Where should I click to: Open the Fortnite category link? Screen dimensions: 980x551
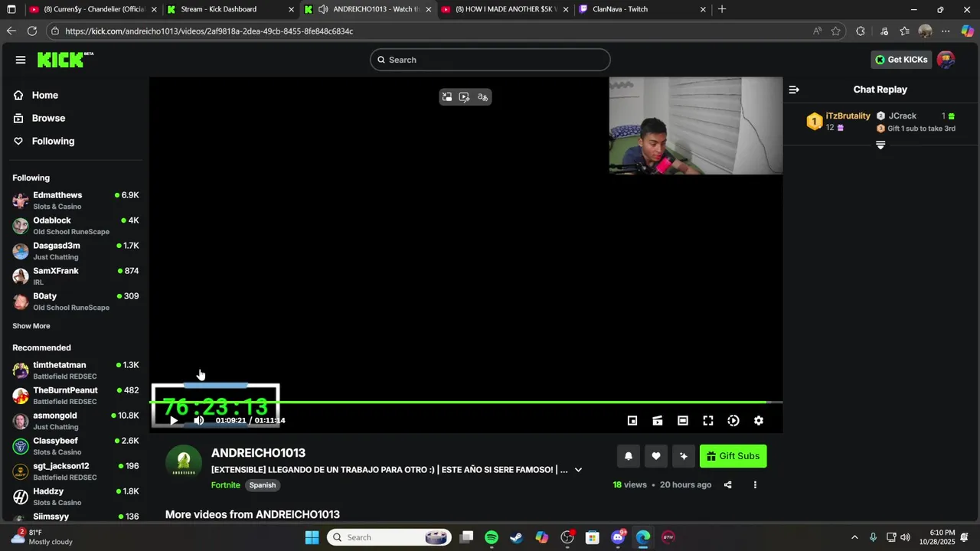coord(226,485)
